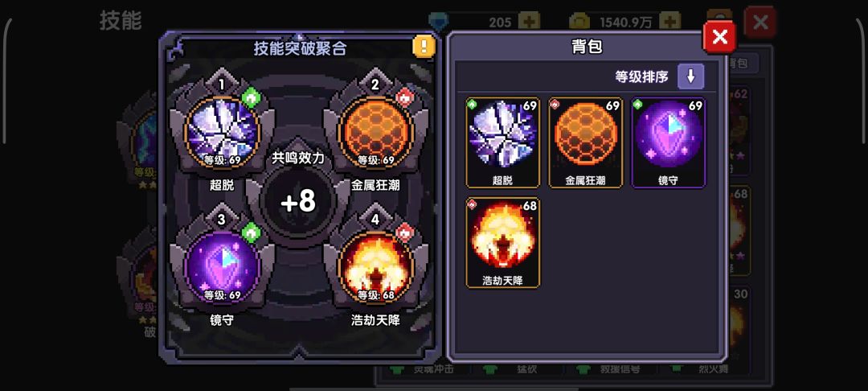Pick 镜守 skill card in backpack
Viewport: 868px width, 391px height.
pos(668,143)
